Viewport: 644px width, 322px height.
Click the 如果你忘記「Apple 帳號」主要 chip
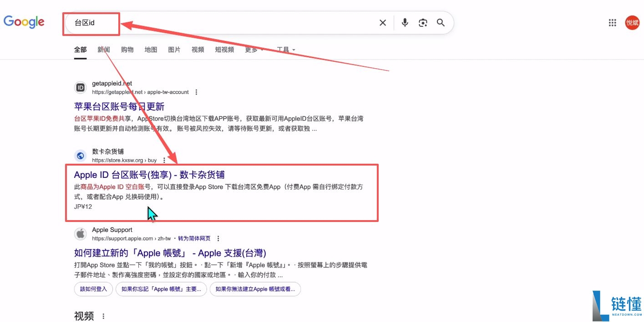(x=161, y=289)
